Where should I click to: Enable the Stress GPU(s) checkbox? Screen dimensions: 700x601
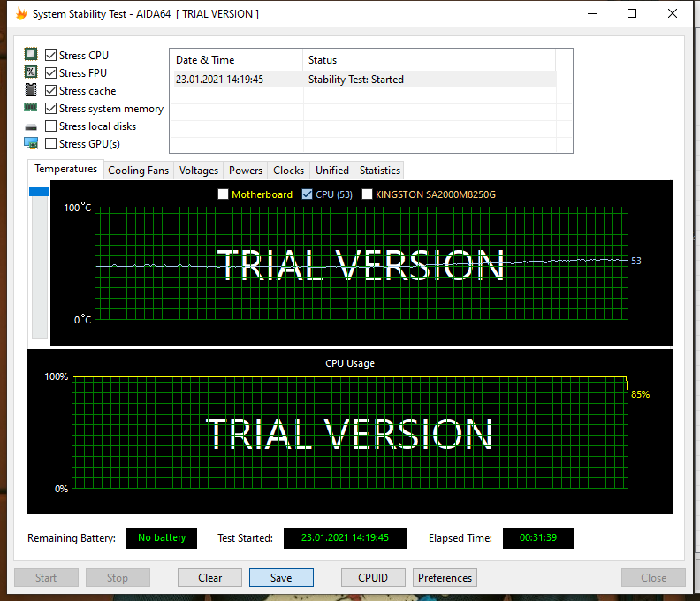coord(51,144)
